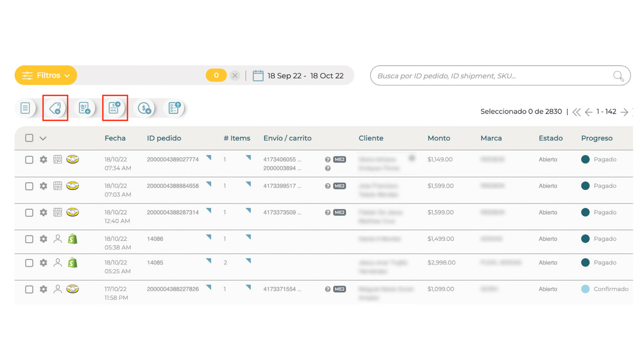Open settings gear for order 2000004389027774
Viewport: 644px width, 362px height.
[x=43, y=159]
